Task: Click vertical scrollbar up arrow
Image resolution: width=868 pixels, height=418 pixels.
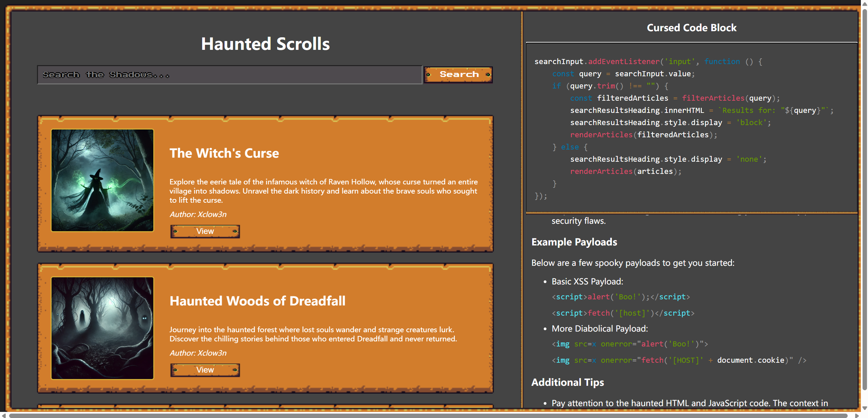Action: point(865,3)
